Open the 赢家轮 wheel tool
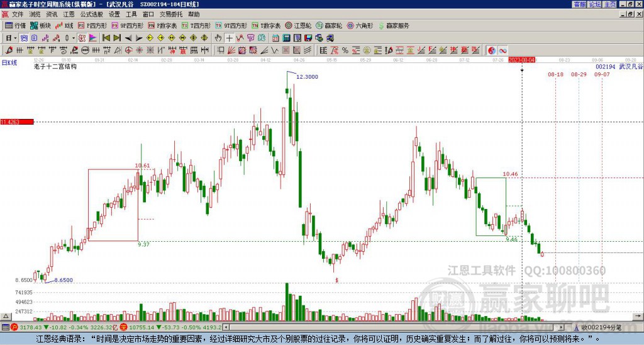644x345 pixels. point(330,25)
